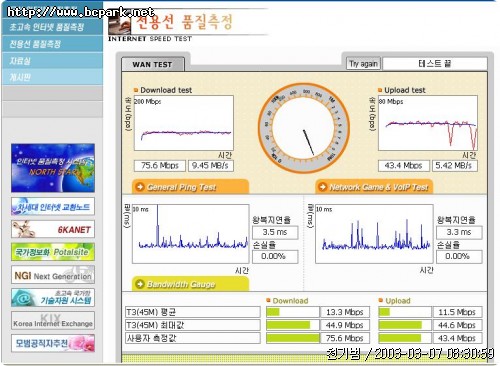Click the 44.6 Mbps upload value
Screen dimensions: 500x366
(457, 325)
